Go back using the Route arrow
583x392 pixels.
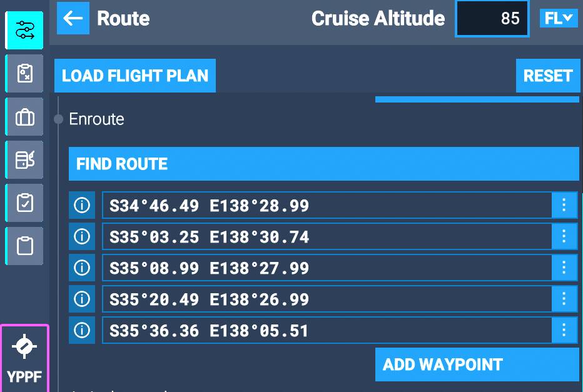point(73,18)
